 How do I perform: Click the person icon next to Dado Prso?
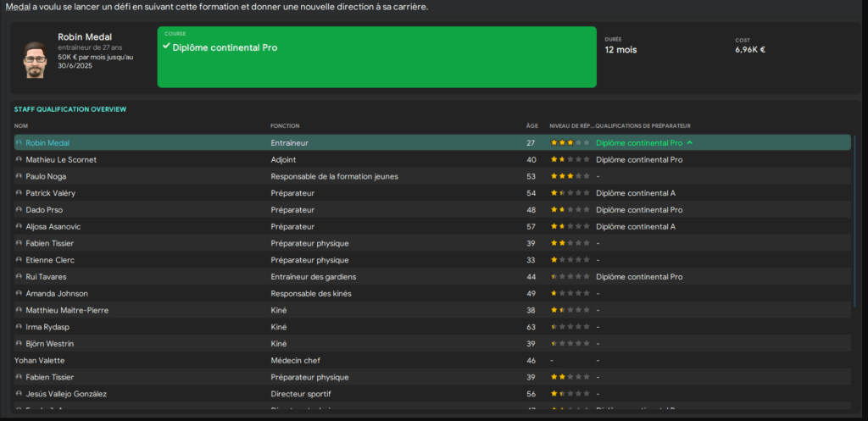click(19, 210)
